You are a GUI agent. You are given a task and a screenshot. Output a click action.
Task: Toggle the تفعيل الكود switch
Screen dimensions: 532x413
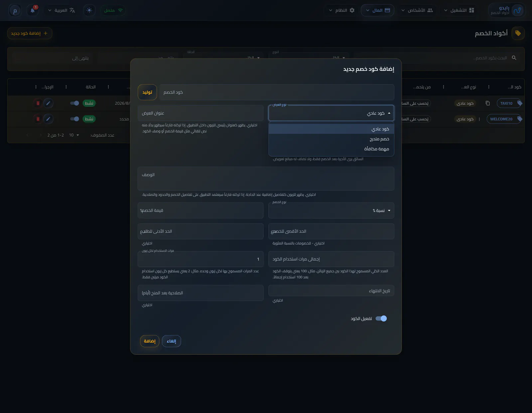[x=381, y=318]
